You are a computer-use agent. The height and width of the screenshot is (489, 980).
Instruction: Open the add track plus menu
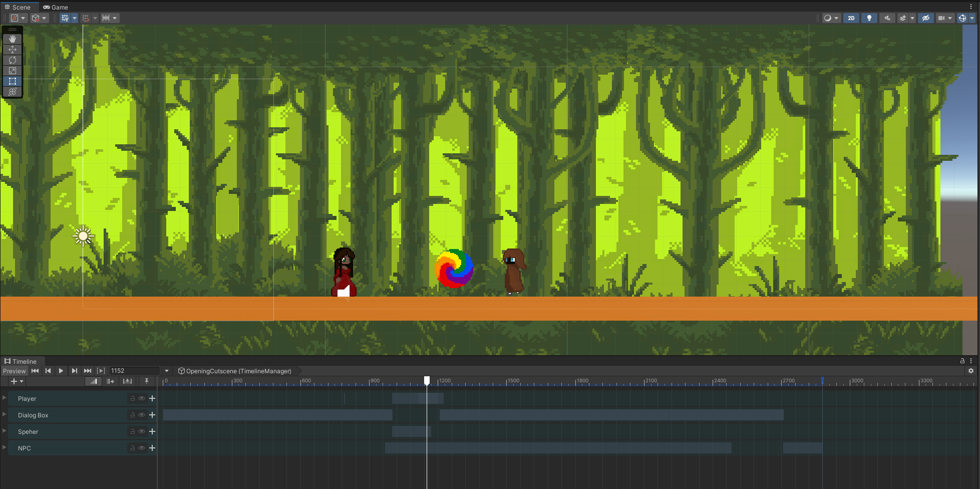17,381
